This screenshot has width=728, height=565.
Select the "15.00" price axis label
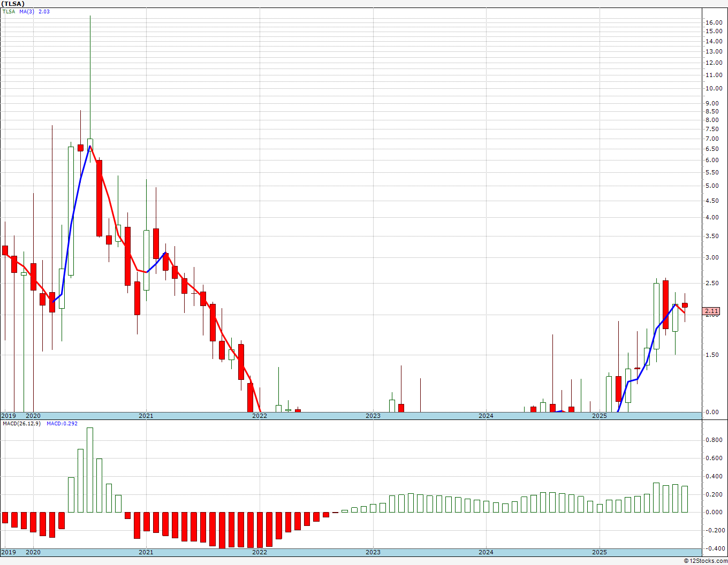tap(714, 31)
